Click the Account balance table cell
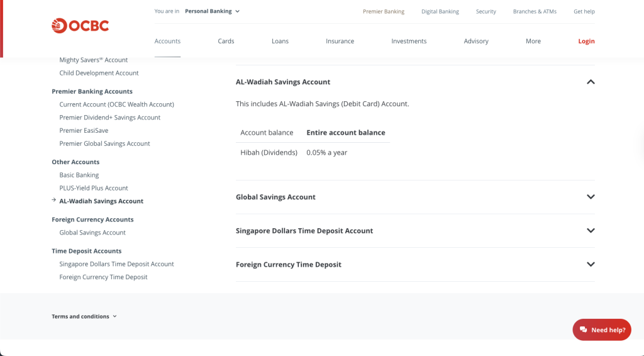644x356 pixels. point(267,133)
